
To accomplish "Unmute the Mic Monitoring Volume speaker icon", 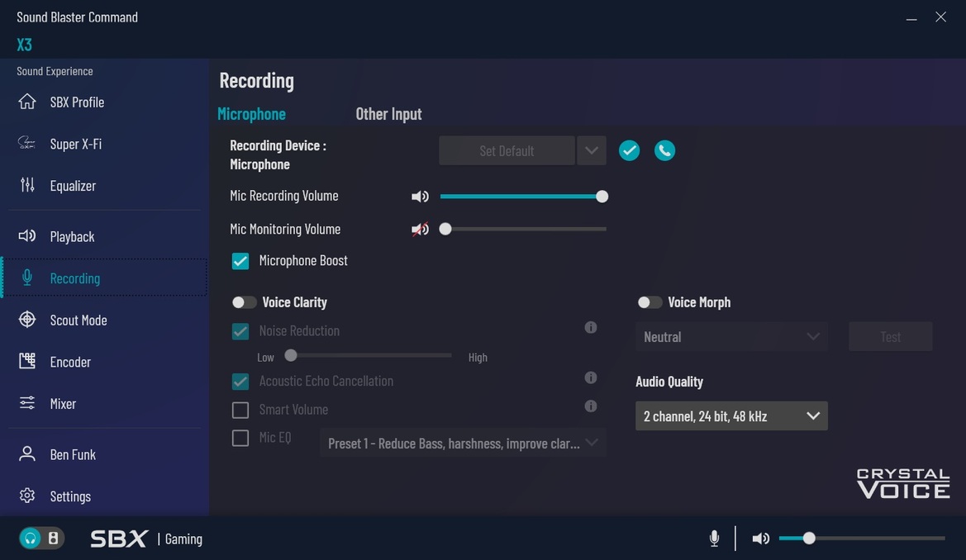I will click(420, 229).
